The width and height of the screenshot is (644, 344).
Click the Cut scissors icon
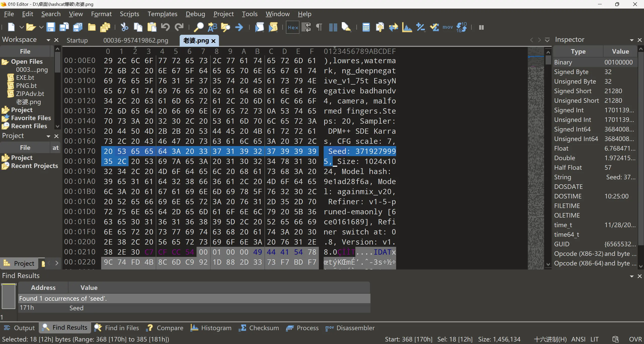coord(124,27)
